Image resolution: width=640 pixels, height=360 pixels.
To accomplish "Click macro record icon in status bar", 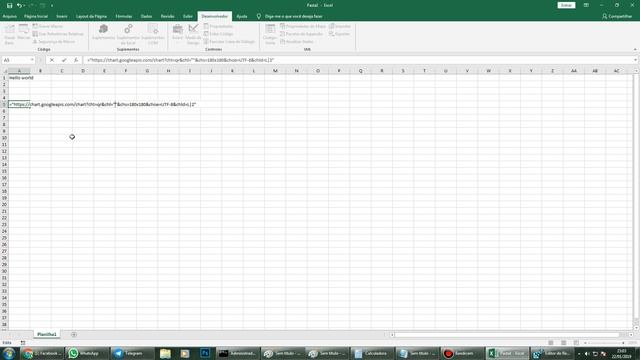I will pyautogui.click(x=23, y=343).
